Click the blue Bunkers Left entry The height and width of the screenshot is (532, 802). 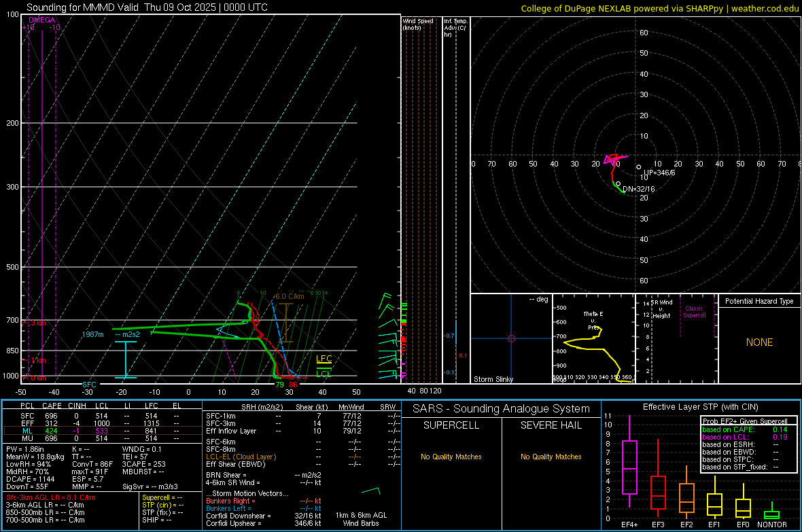click(264, 508)
